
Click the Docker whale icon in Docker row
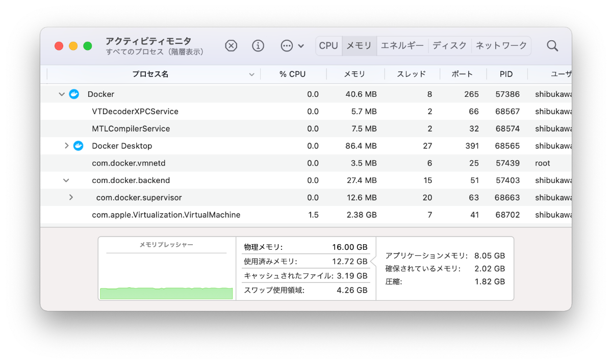[74, 94]
